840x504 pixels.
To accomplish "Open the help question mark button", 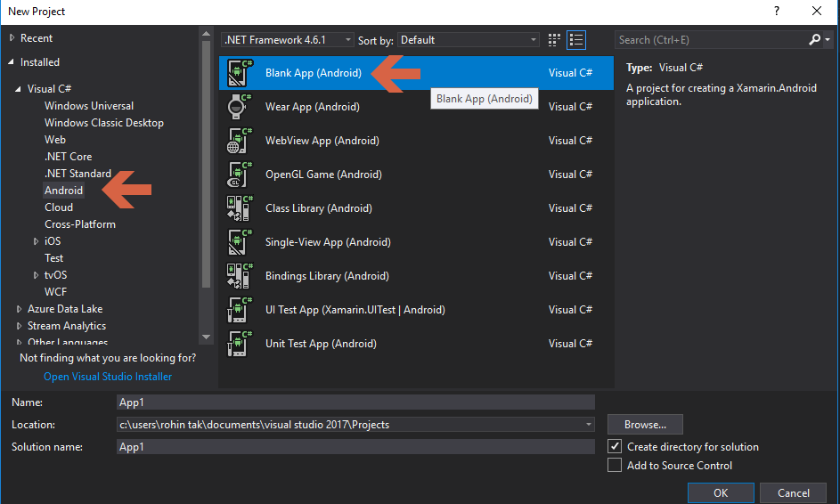I will click(x=776, y=12).
